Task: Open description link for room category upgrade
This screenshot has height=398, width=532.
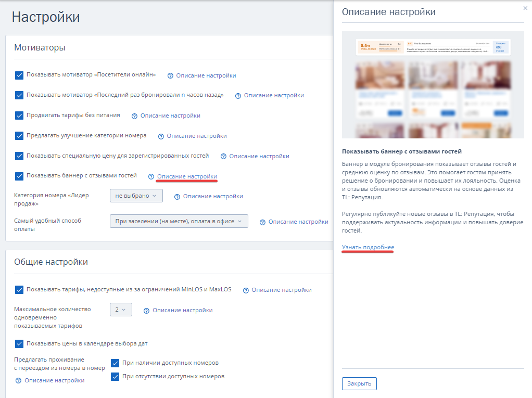Action: point(197,136)
